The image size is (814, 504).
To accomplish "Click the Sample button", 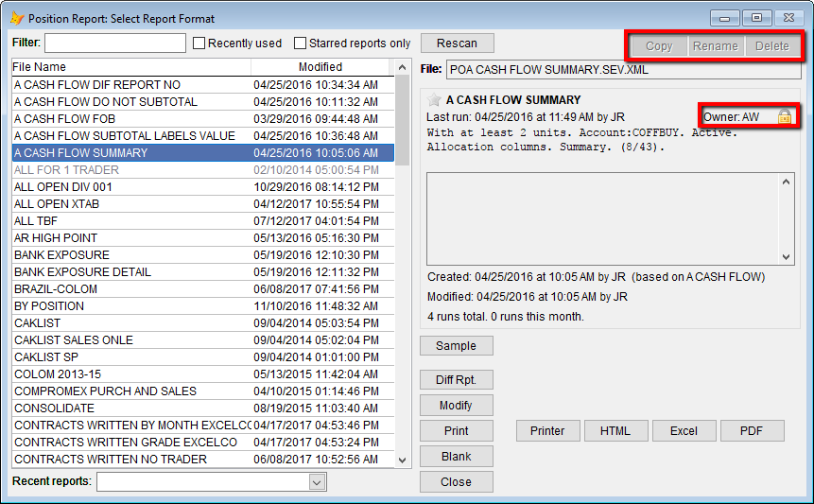I will 457,346.
